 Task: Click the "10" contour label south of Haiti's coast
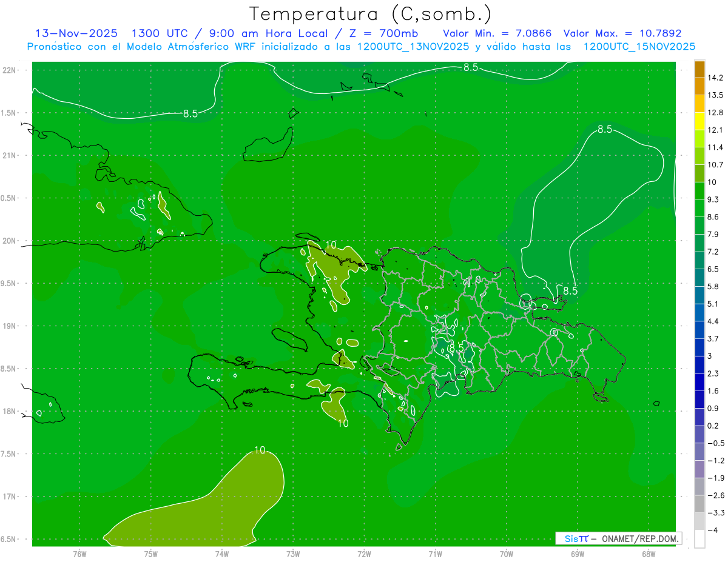343,423
